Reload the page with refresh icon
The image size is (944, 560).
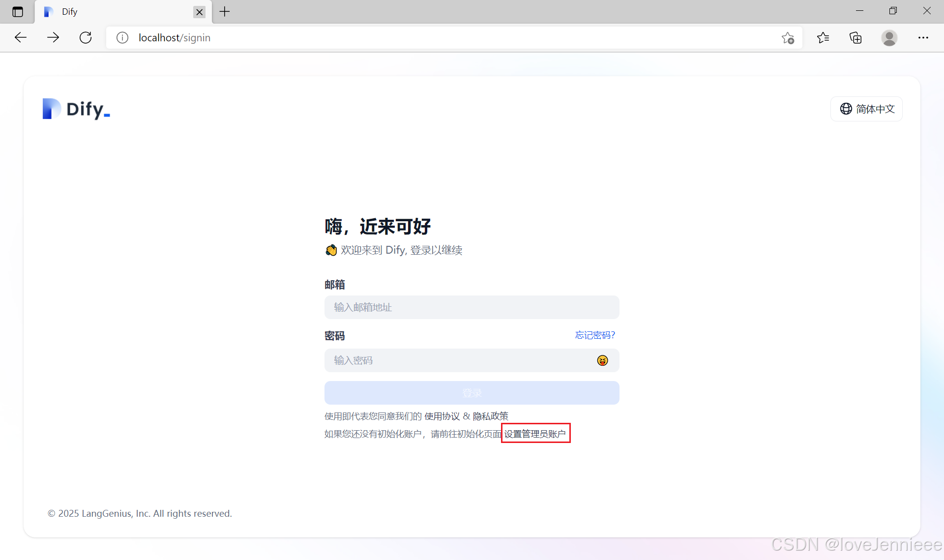86,37
